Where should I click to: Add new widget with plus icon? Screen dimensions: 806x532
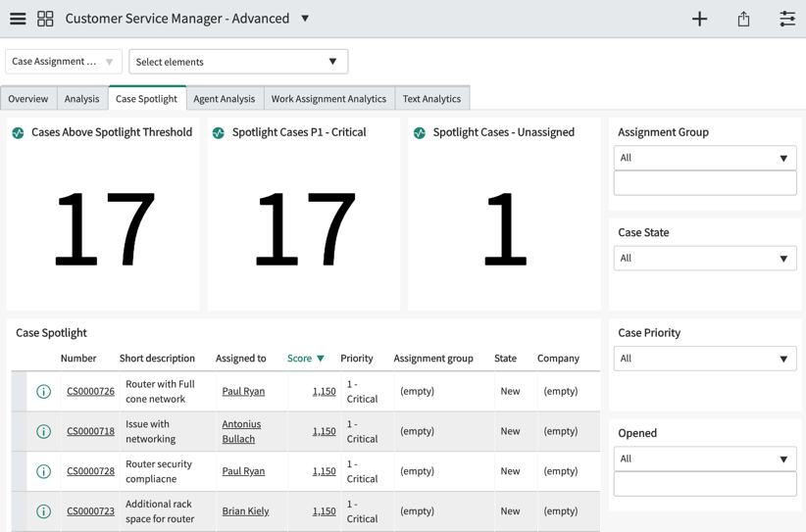(x=699, y=19)
